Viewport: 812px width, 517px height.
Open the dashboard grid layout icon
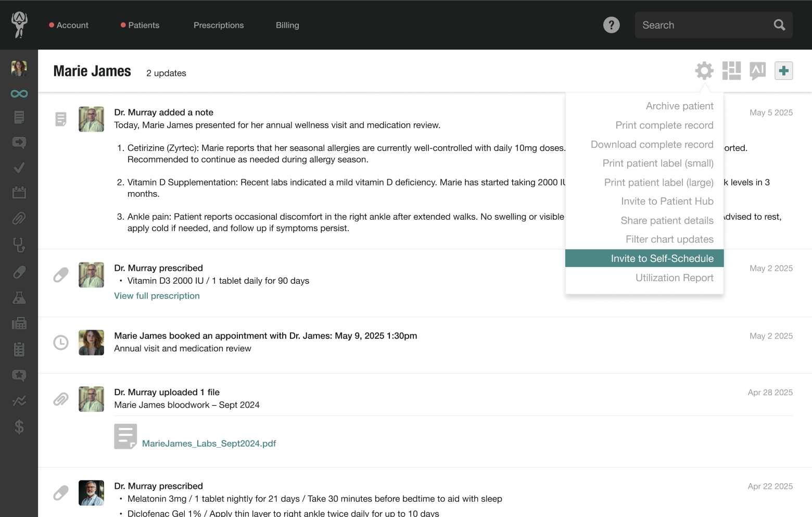[731, 71]
